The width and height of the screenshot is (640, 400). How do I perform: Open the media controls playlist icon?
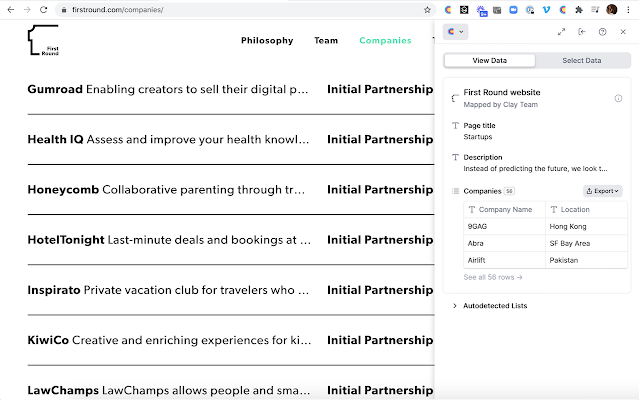pyautogui.click(x=595, y=10)
